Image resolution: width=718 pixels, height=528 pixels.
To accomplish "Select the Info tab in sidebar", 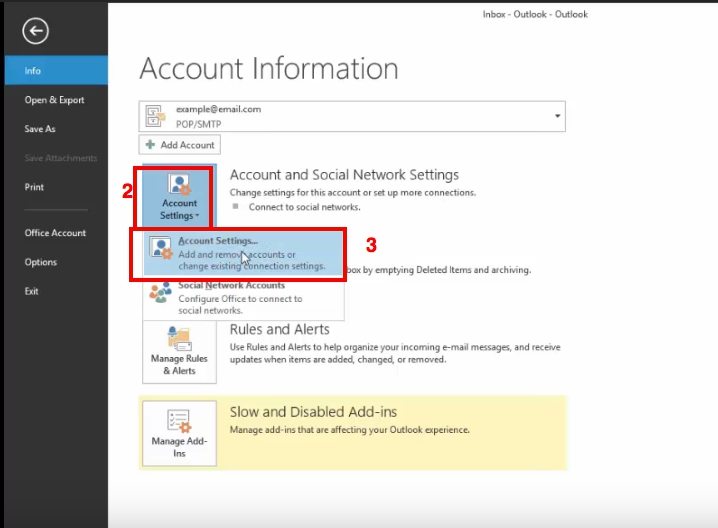I will click(x=56, y=71).
